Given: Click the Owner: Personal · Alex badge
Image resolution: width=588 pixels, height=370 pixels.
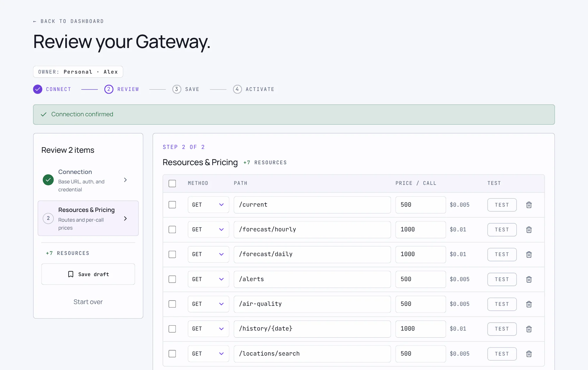Looking at the screenshot, I should [x=78, y=72].
